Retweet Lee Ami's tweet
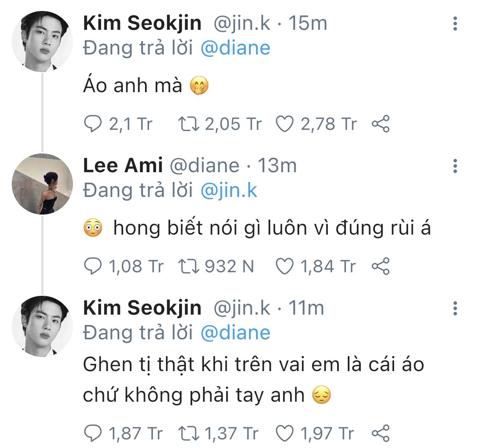The width and height of the screenshot is (487, 448). coord(189,266)
